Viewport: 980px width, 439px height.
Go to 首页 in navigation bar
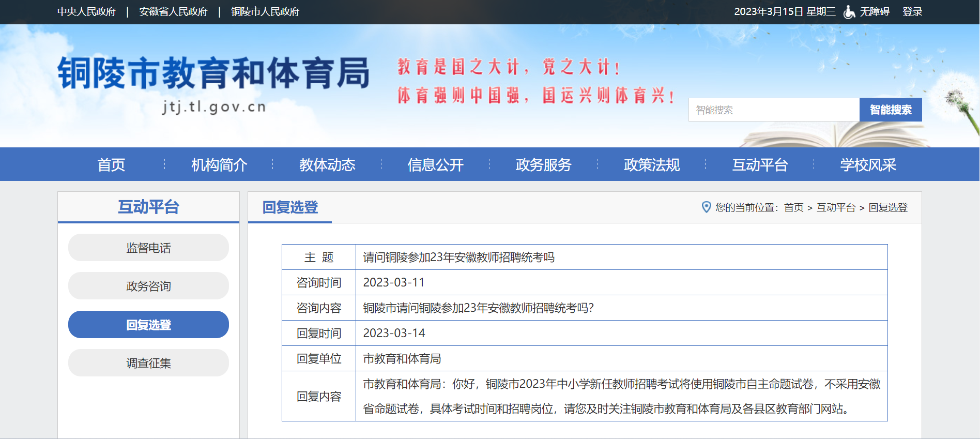111,164
